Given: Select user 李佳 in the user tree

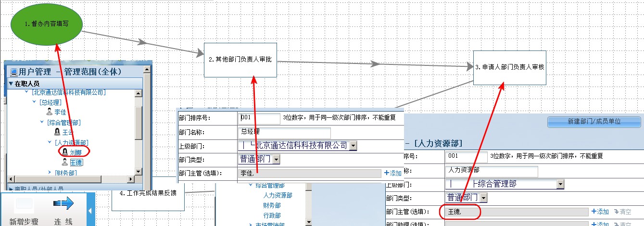Looking at the screenshot, I should (x=61, y=112).
